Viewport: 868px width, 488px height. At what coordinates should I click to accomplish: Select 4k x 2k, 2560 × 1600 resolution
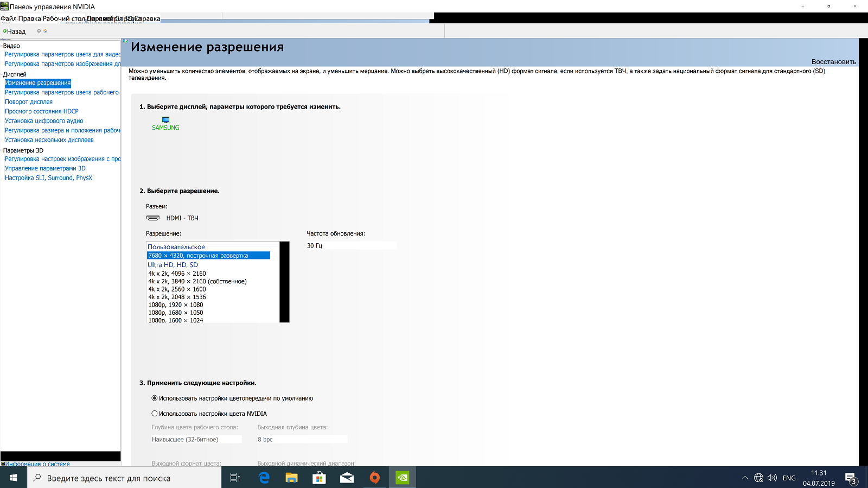pyautogui.click(x=177, y=289)
